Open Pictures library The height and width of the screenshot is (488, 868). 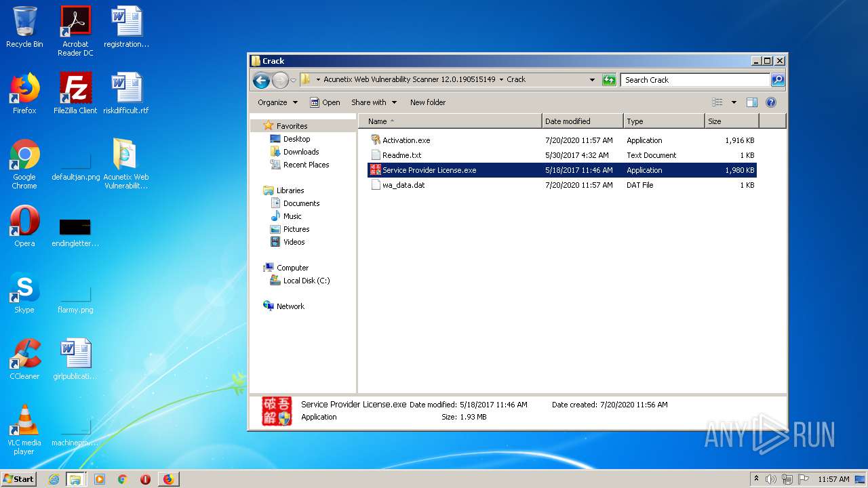(296, 229)
